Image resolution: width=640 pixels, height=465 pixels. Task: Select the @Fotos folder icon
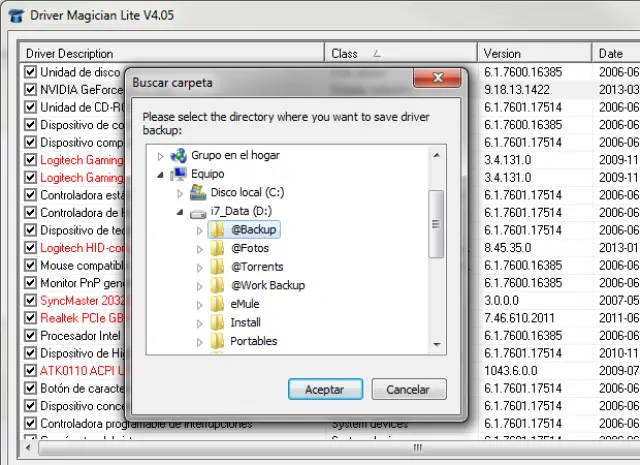pos(216,249)
